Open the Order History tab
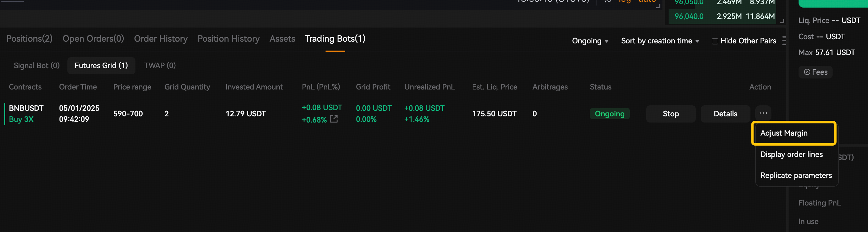Viewport: 868px width, 232px height. pyautogui.click(x=161, y=39)
